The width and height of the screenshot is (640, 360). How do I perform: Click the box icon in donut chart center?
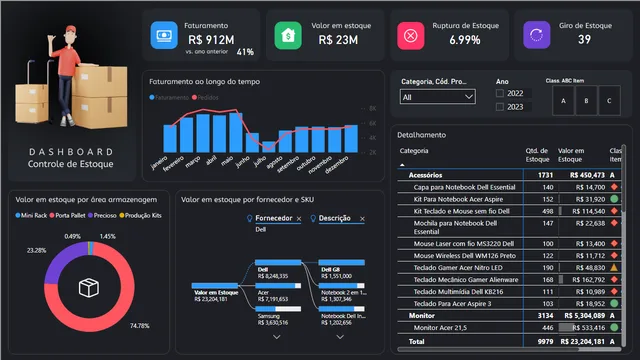(x=89, y=287)
